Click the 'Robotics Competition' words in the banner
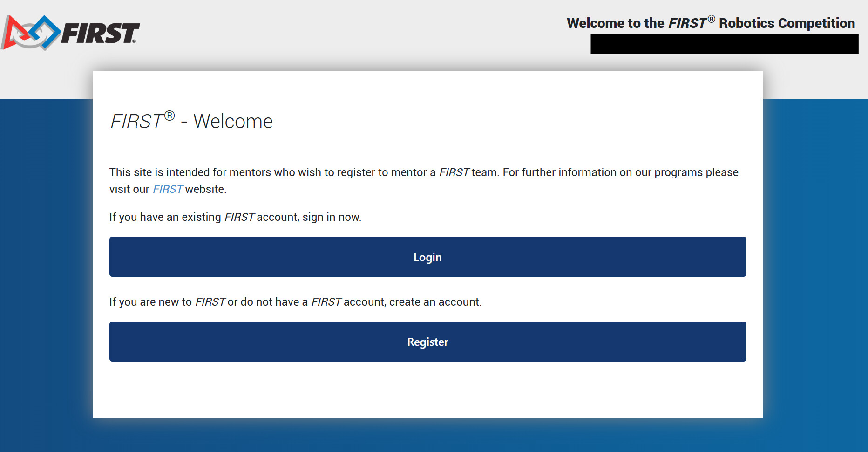The width and height of the screenshot is (868, 452). click(787, 23)
